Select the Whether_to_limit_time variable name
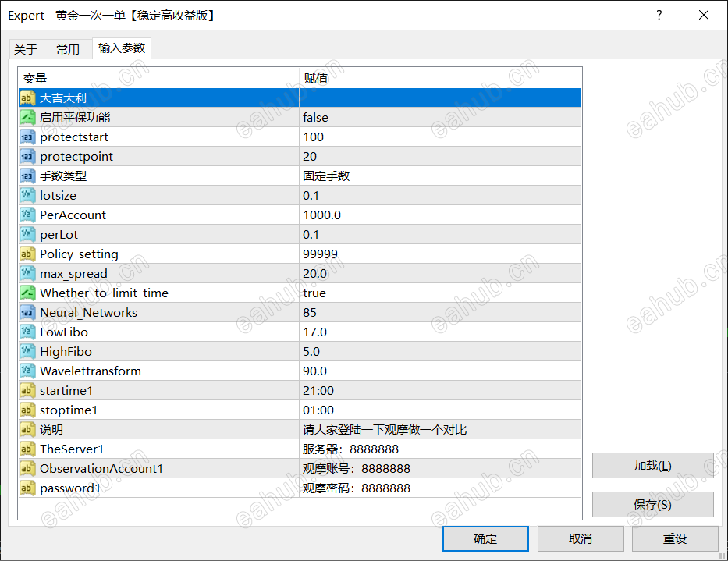This screenshot has height=561, width=728. coord(104,293)
